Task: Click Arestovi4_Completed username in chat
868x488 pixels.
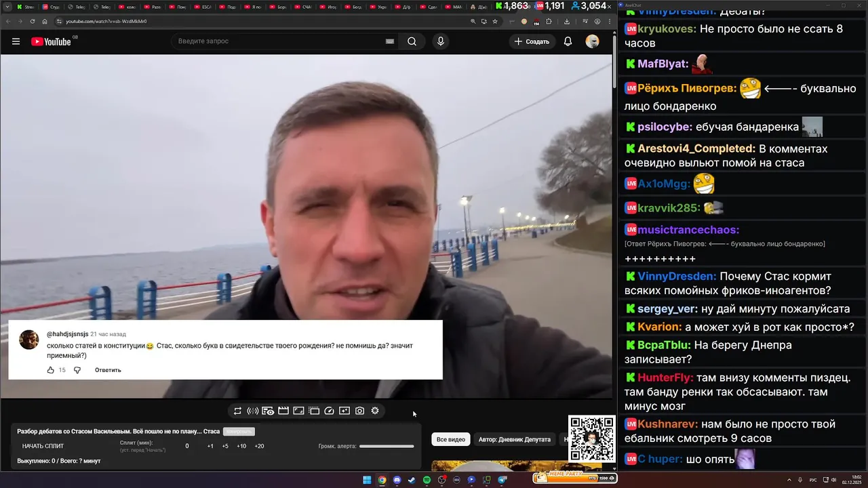Action: coord(696,148)
